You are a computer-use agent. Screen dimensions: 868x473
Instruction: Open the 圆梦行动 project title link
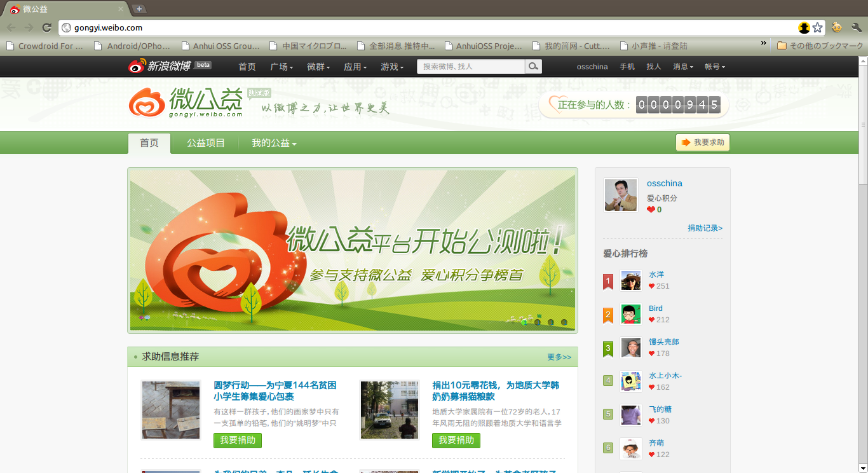(275, 391)
